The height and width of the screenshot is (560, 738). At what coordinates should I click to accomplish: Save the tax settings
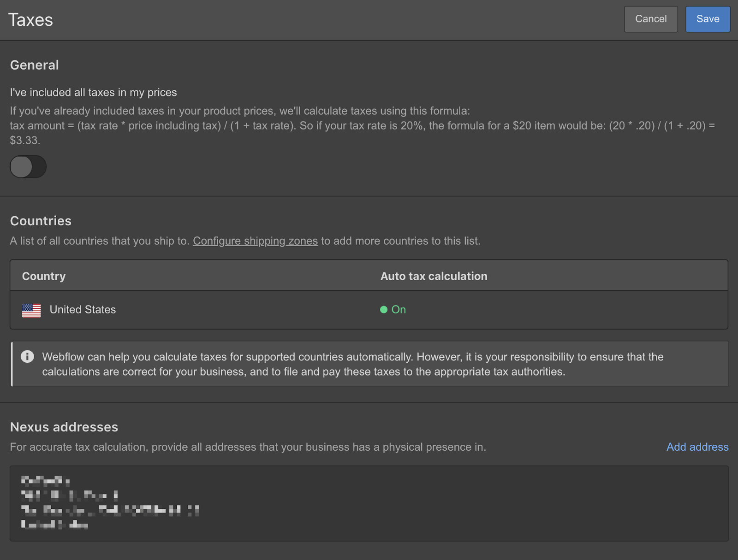(708, 19)
